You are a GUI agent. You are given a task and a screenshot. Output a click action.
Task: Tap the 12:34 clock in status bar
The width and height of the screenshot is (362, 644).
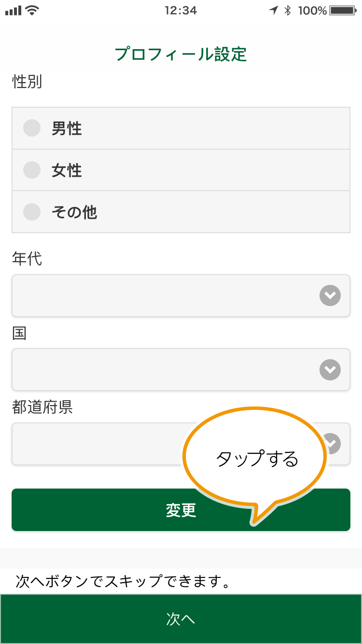click(181, 10)
